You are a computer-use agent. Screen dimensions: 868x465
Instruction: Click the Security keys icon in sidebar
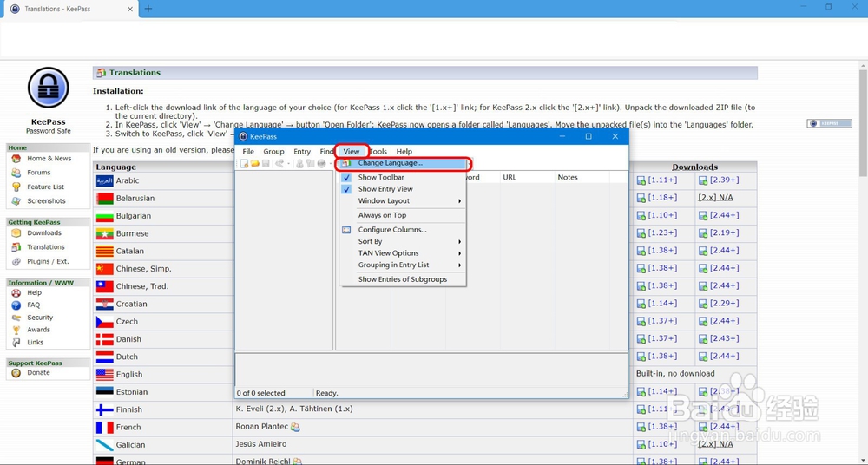click(16, 318)
